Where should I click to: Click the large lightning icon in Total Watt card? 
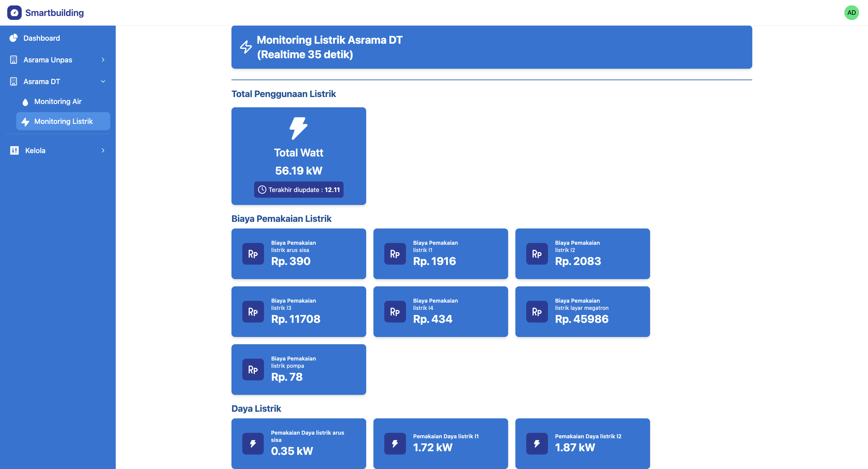coord(299,128)
